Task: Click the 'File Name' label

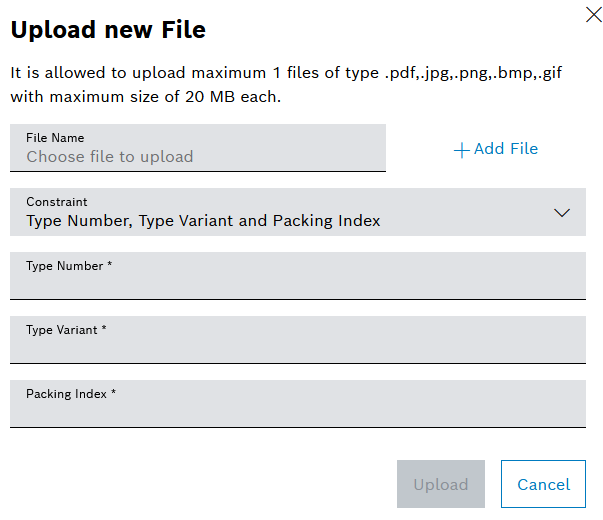Action: 55,138
